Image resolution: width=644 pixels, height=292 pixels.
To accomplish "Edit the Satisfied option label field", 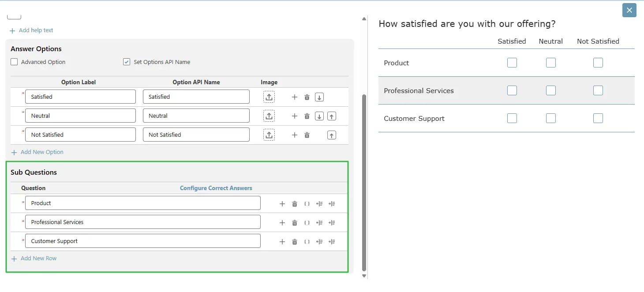I will [80, 97].
